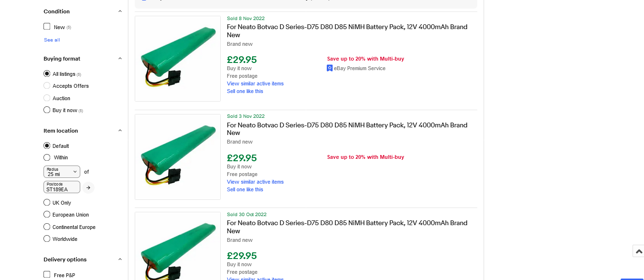Collapse the Item location filter section
644x280 pixels.
coord(120,131)
